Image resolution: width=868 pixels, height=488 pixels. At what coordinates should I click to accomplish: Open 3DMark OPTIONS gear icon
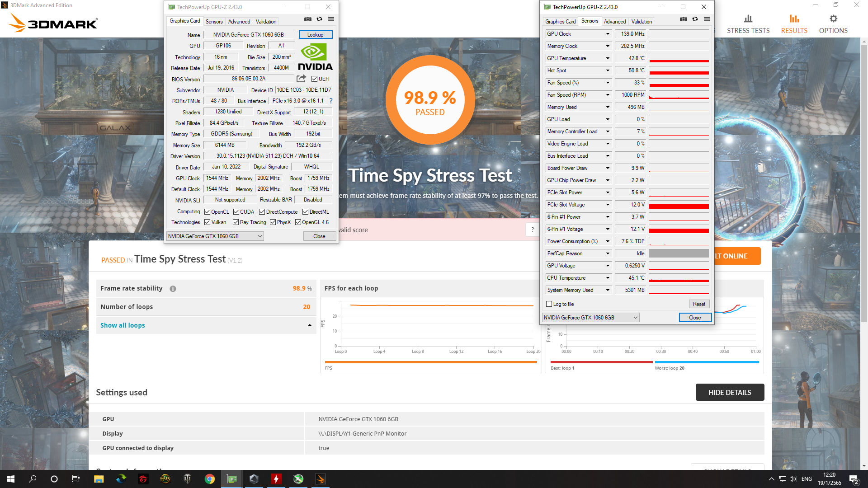(x=833, y=19)
